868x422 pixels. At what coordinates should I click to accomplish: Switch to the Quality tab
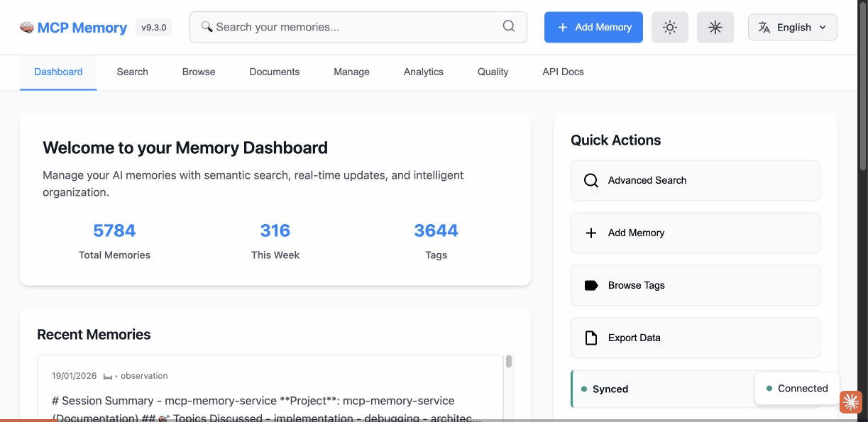point(493,72)
